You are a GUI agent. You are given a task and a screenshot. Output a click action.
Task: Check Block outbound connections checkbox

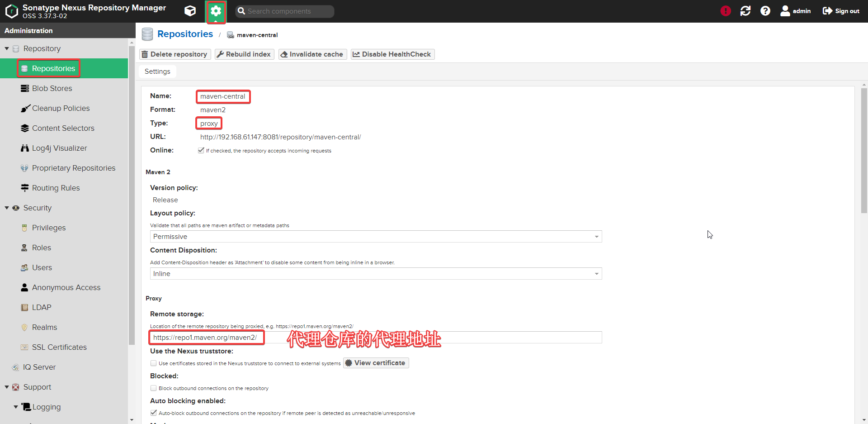[x=154, y=388]
